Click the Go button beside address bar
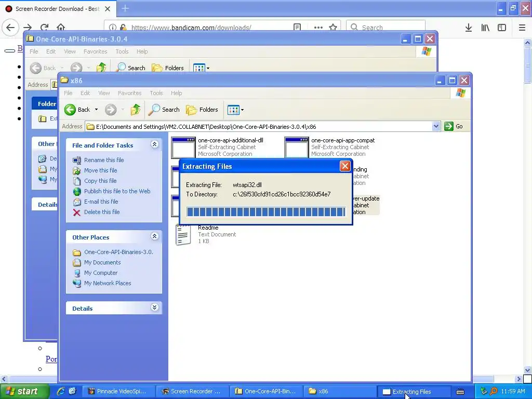This screenshot has width=532, height=399. (454, 126)
